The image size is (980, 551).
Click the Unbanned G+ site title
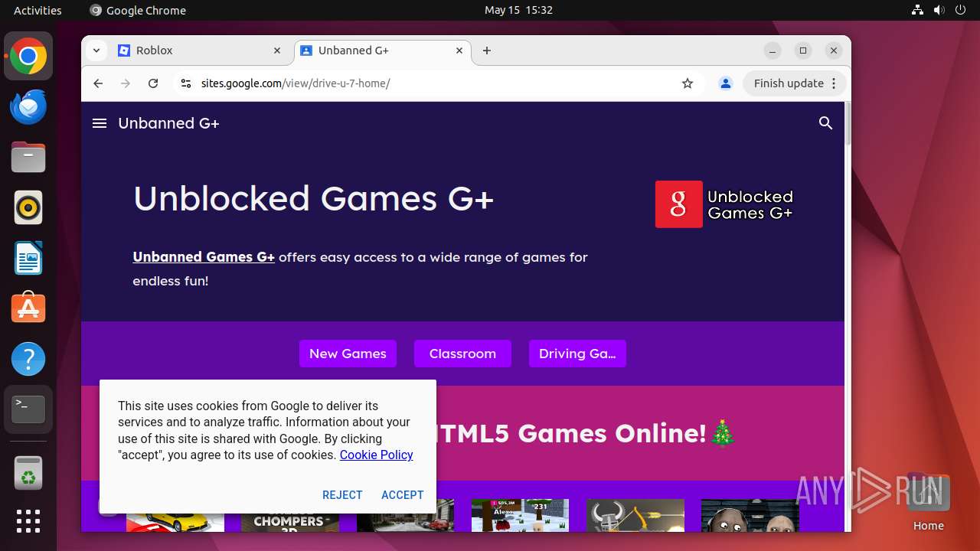168,123
